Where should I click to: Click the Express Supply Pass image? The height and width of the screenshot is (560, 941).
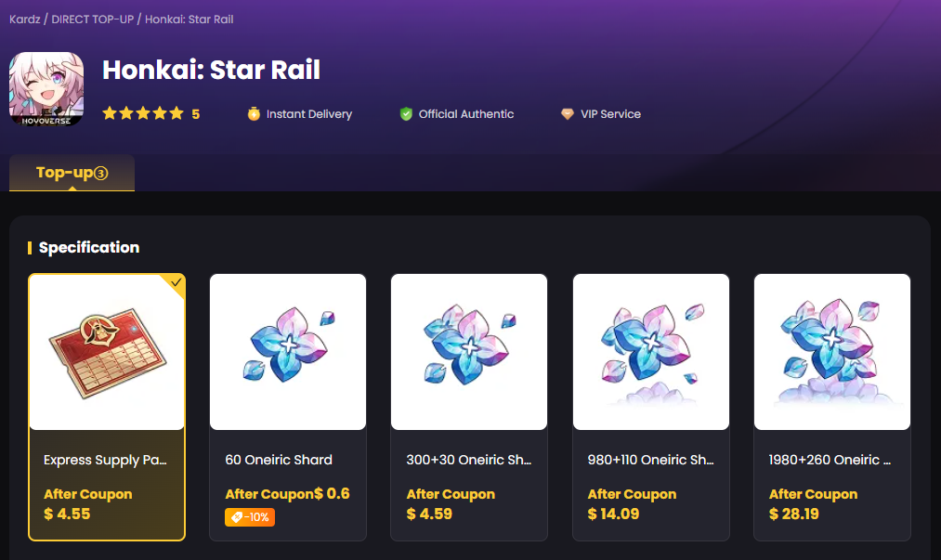[x=106, y=351]
